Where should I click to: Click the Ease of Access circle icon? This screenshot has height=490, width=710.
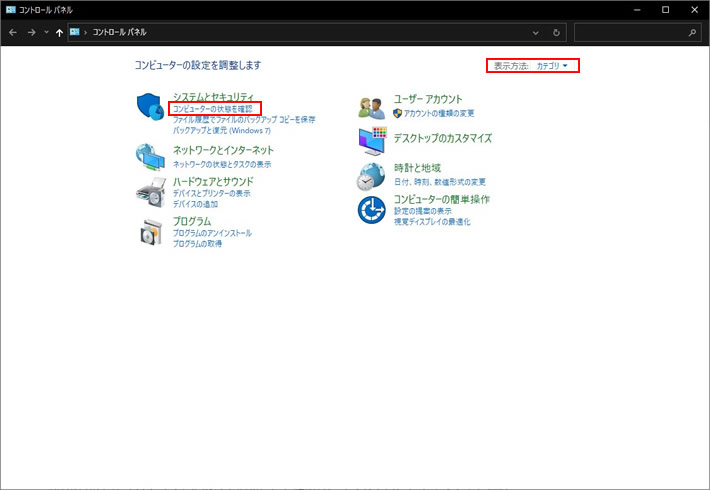click(x=371, y=210)
